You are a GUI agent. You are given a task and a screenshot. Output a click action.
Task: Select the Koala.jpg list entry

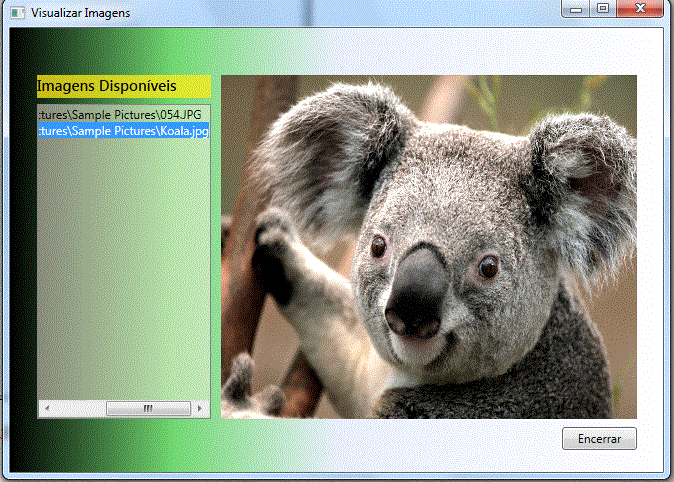[x=123, y=131]
